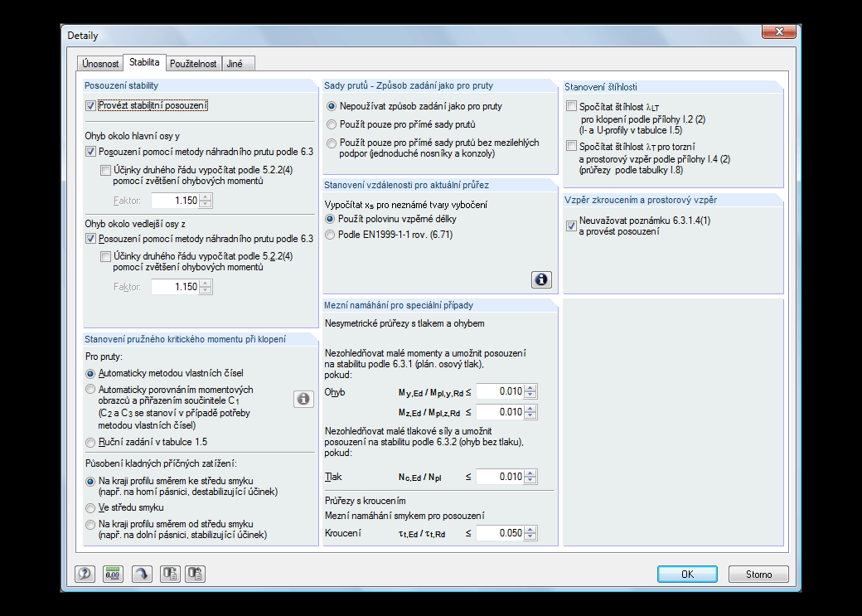
Task: Click the Kroucení shear limit field
Action: 500,533
